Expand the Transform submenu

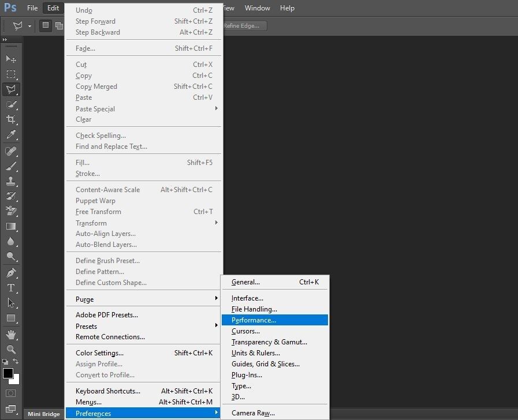pyautogui.click(x=143, y=223)
